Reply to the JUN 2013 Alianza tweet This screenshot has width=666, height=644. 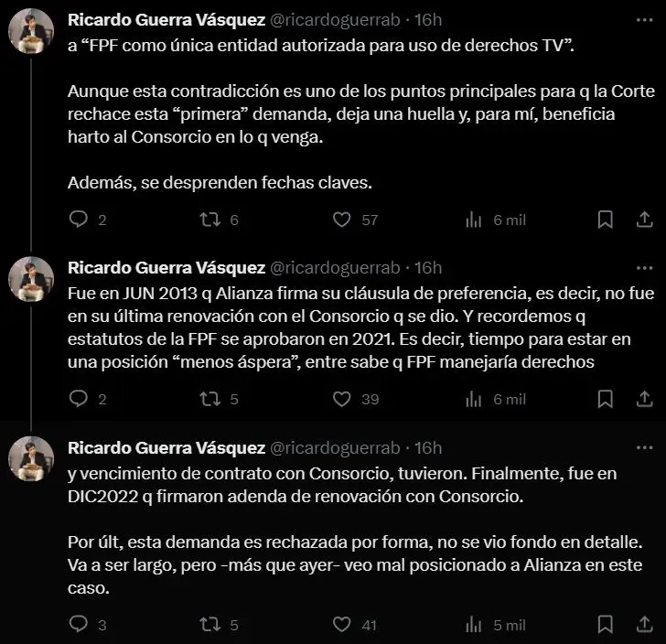[79, 399]
